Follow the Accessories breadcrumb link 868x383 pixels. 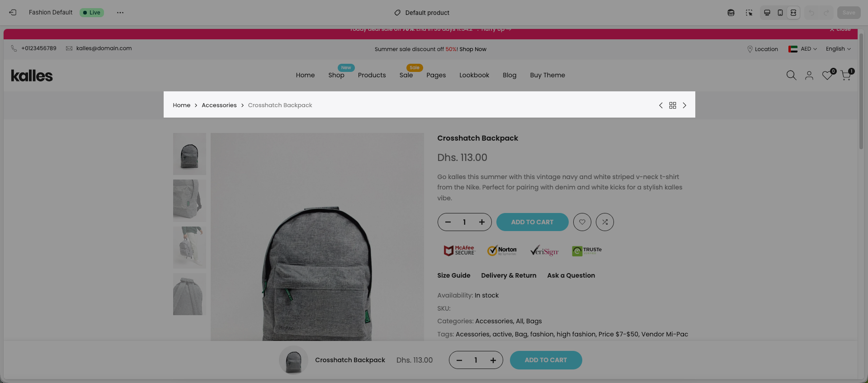coord(219,105)
